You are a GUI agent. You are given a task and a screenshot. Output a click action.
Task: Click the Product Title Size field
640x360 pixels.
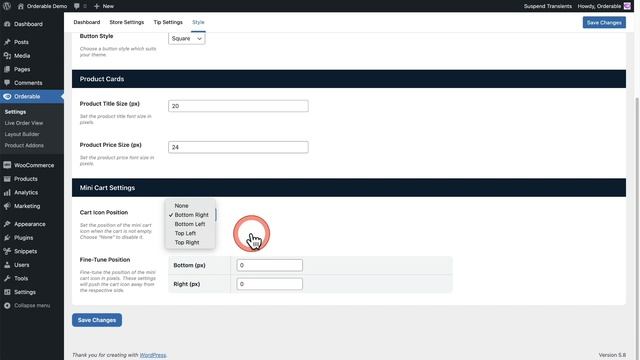coord(238,106)
